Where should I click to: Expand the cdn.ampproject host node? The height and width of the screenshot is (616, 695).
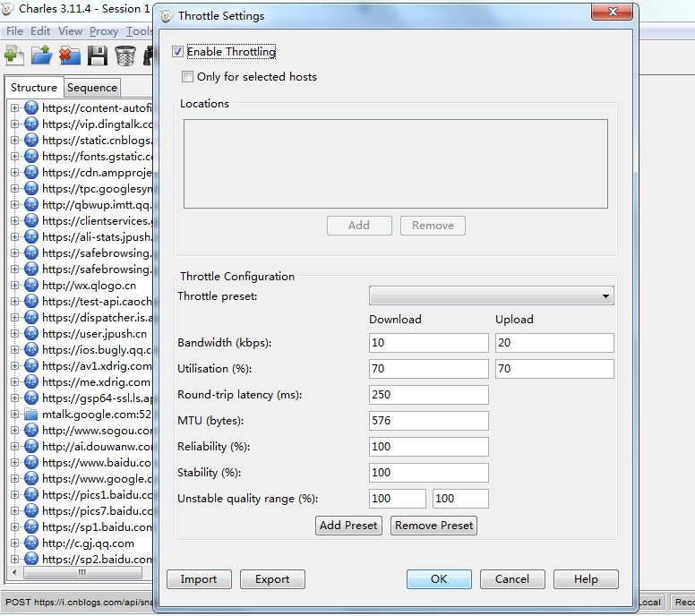click(x=14, y=172)
